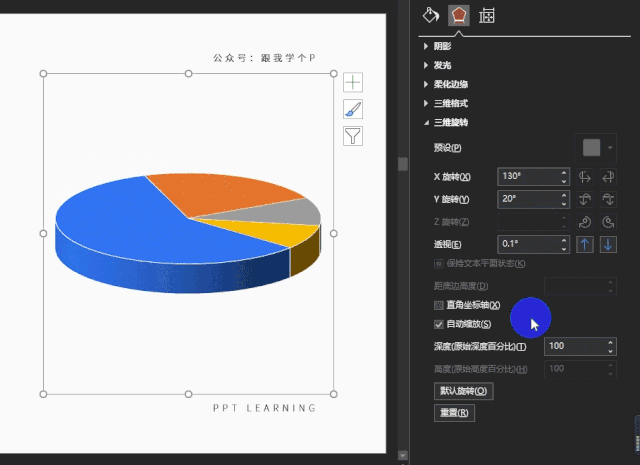Decrease the 透视 value with spinner down
The width and height of the screenshot is (640, 465).
click(x=564, y=249)
